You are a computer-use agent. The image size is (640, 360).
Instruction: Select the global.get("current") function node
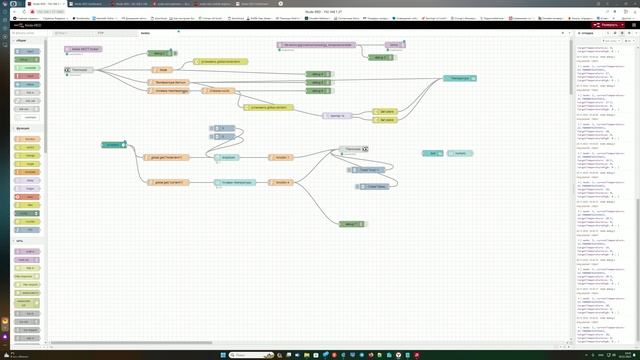click(168, 182)
